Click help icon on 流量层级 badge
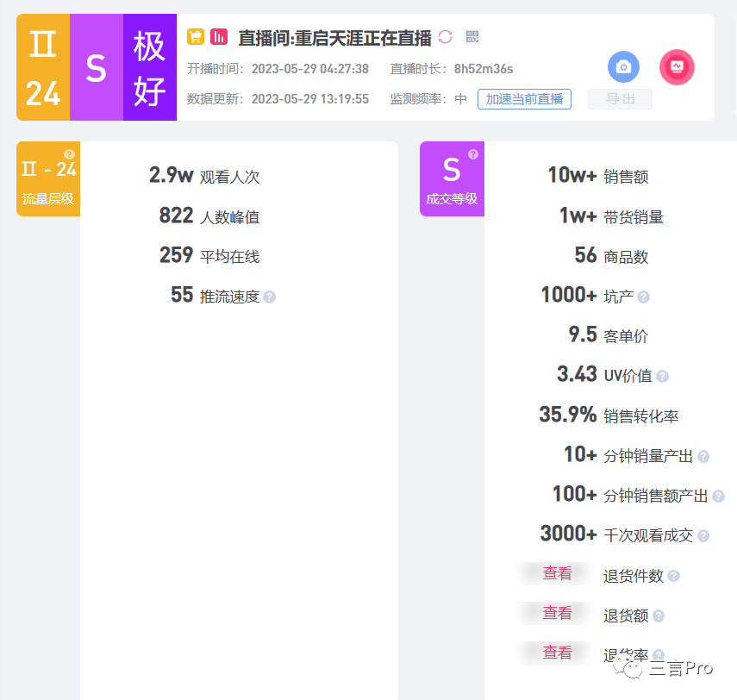This screenshot has width=737, height=700. 69,154
